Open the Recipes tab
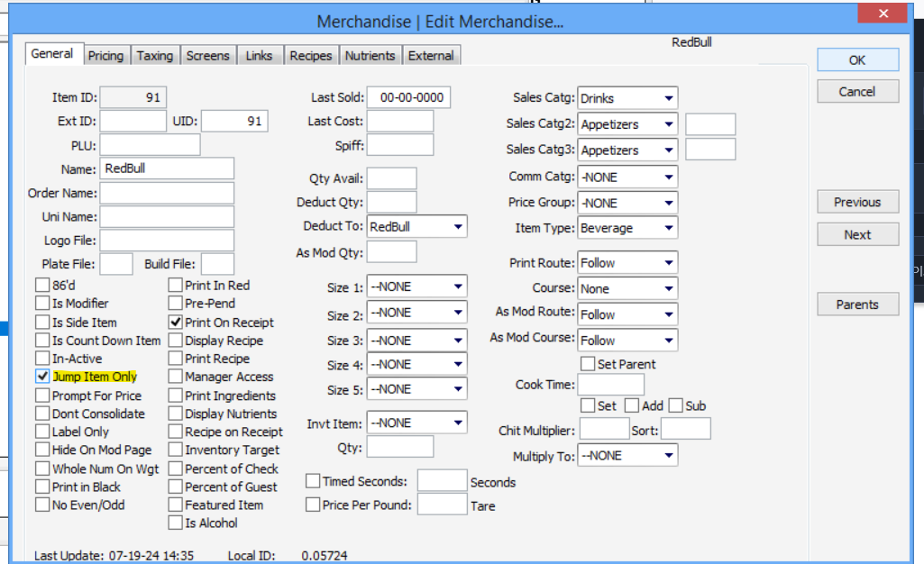Viewport: 924px width, 564px height. (x=310, y=55)
